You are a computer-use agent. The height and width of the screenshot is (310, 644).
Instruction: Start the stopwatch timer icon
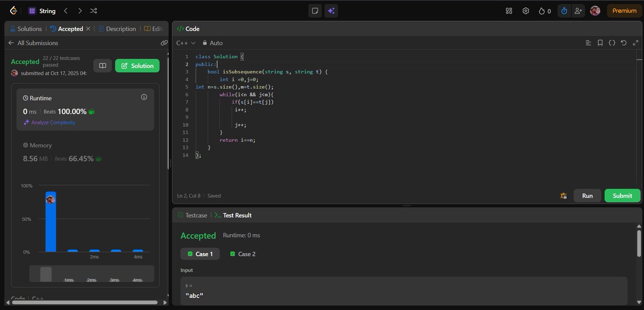click(x=564, y=11)
